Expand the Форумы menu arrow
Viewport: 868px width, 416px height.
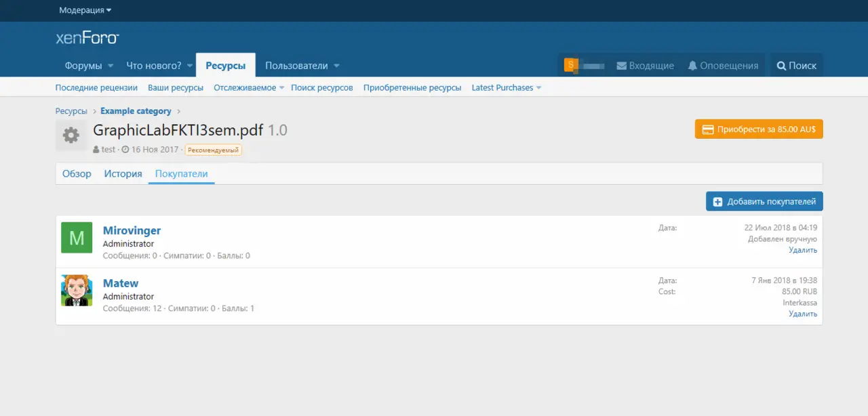point(110,66)
